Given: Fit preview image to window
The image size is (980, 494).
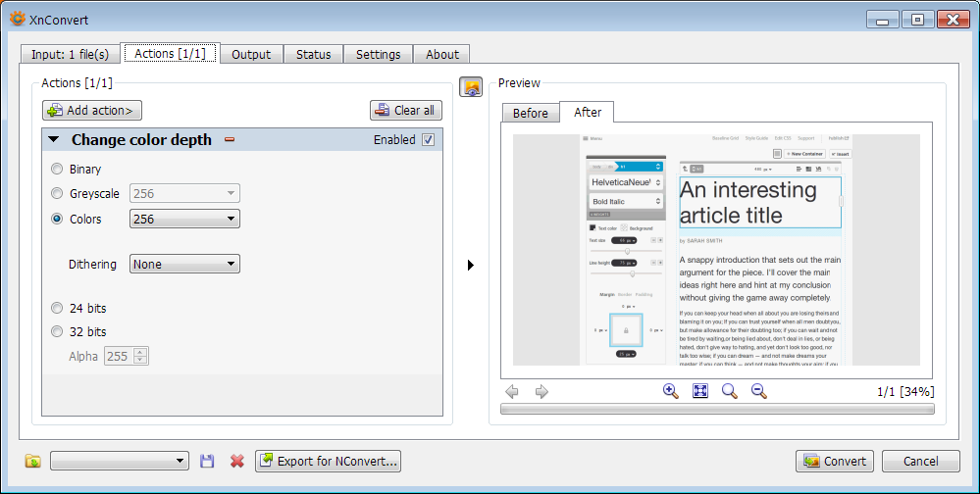Looking at the screenshot, I should [700, 391].
